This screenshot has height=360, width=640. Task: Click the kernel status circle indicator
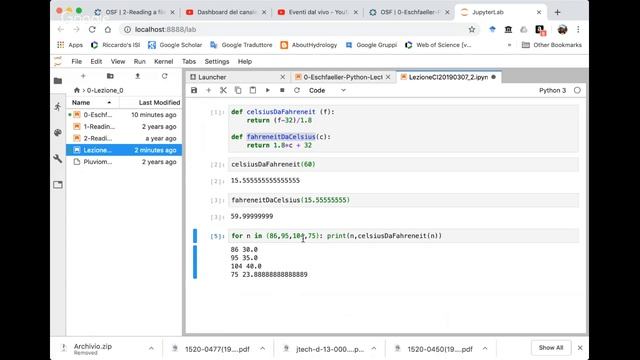577,90
